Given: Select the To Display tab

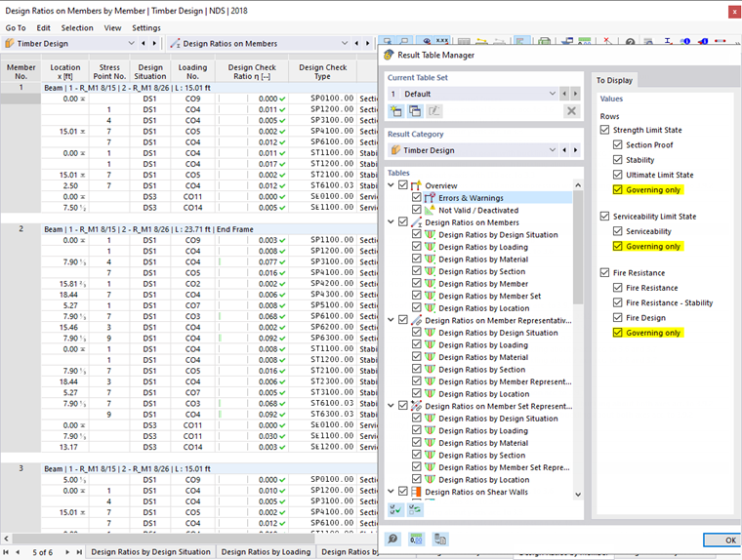Looking at the screenshot, I should coord(614,80).
